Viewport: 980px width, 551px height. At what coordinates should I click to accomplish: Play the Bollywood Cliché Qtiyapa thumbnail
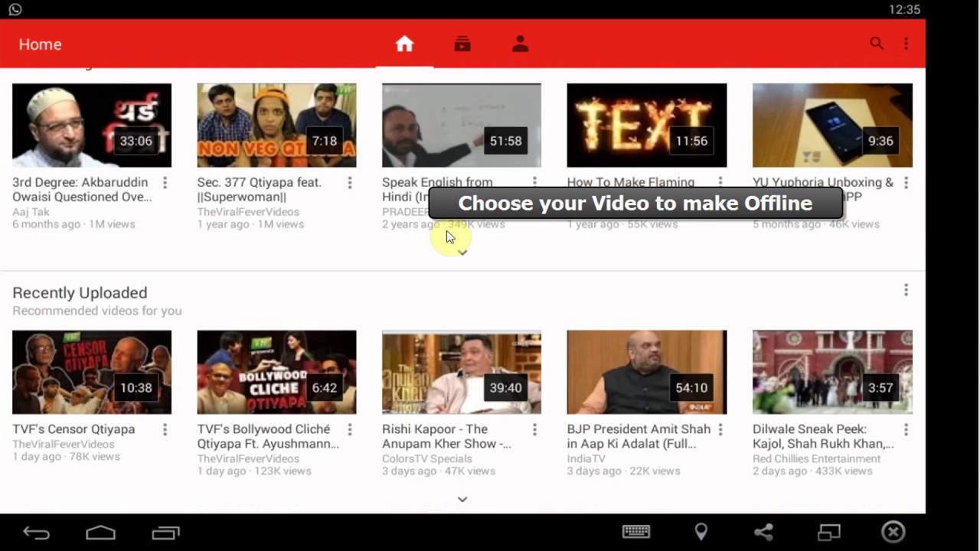[x=276, y=372]
